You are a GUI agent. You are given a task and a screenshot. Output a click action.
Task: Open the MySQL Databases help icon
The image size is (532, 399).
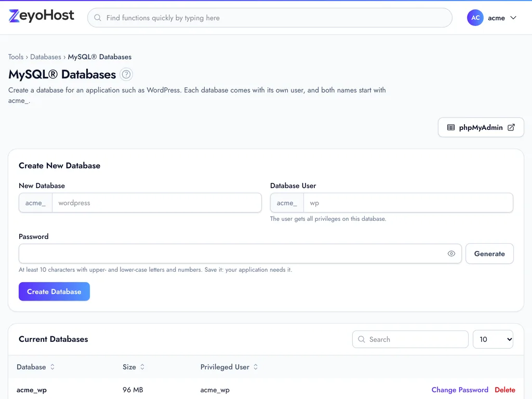coord(126,74)
